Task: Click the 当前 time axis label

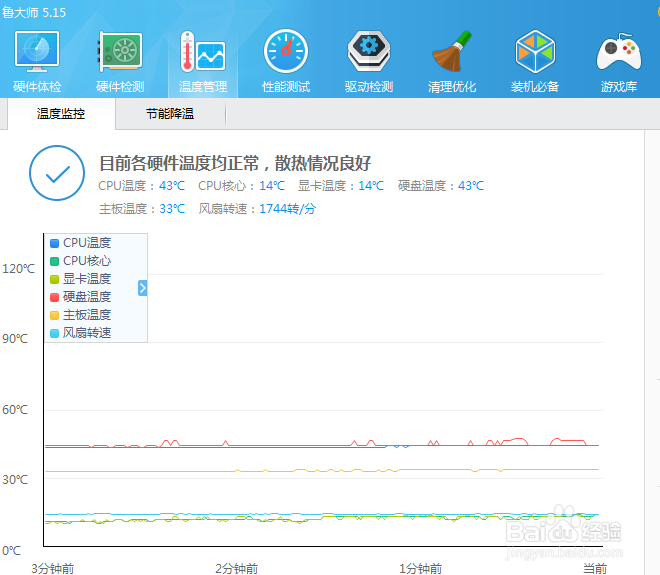Action: pos(595,569)
